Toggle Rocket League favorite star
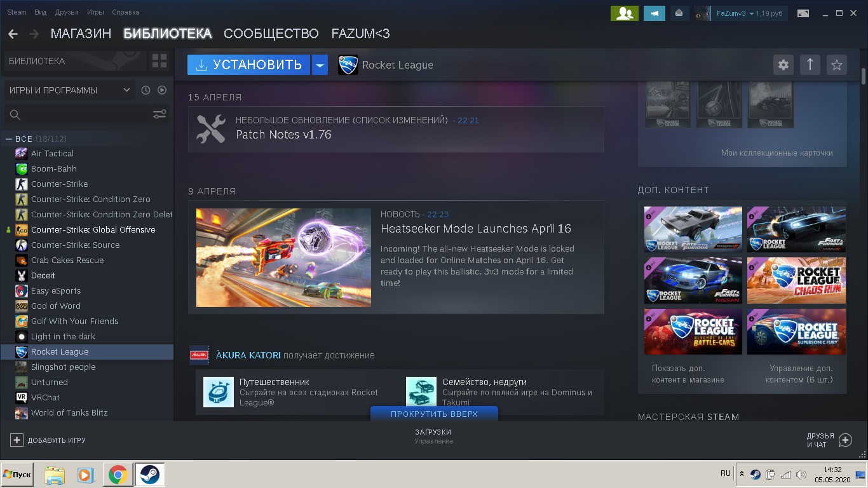Viewport: 868px width, 488px height. pos(837,65)
